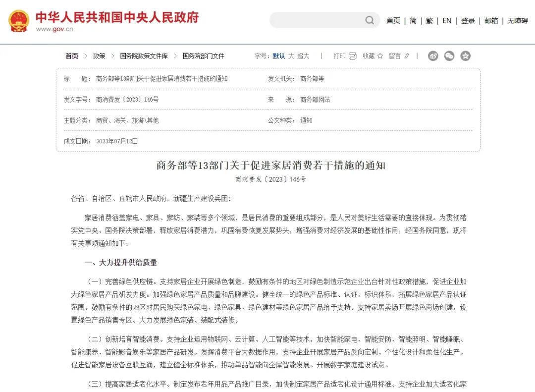Click the search magnifier icon
535x392 pixels.
point(370,20)
